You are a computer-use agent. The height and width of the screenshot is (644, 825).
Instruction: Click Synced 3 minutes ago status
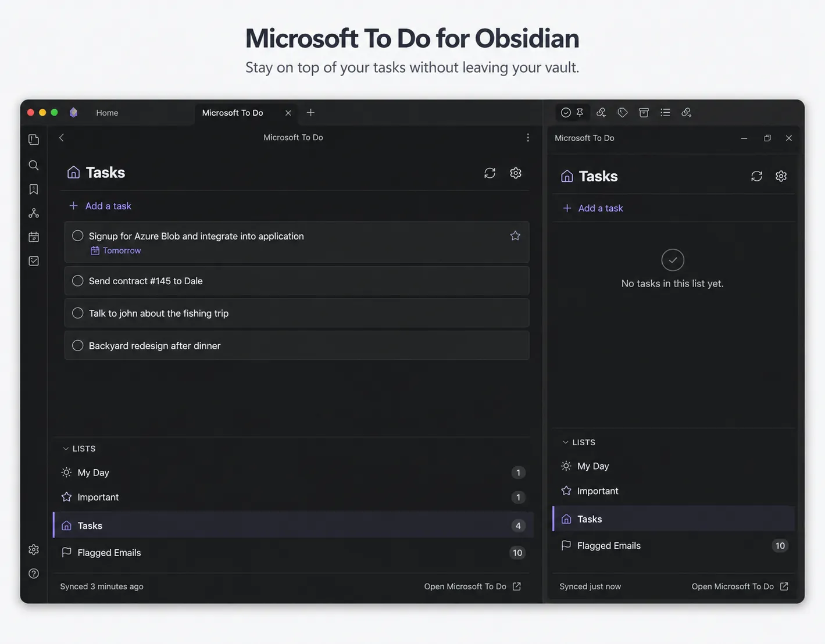pos(102,586)
